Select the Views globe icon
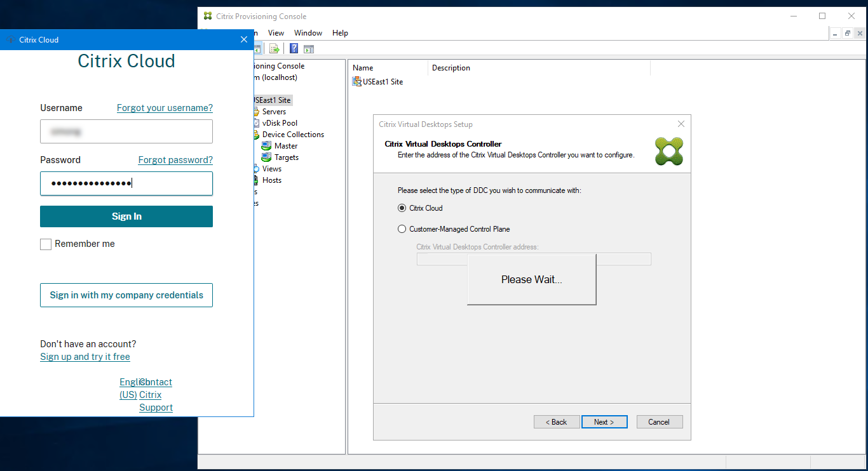Screen dimensions: 868x471 coord(255,168)
